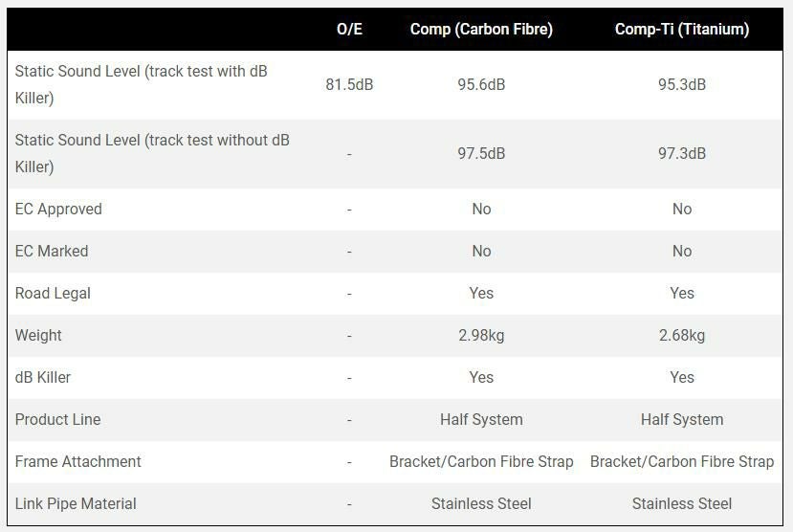Select the 81.5dB sound level value
Screen dimensions: 793x532
tap(349, 84)
